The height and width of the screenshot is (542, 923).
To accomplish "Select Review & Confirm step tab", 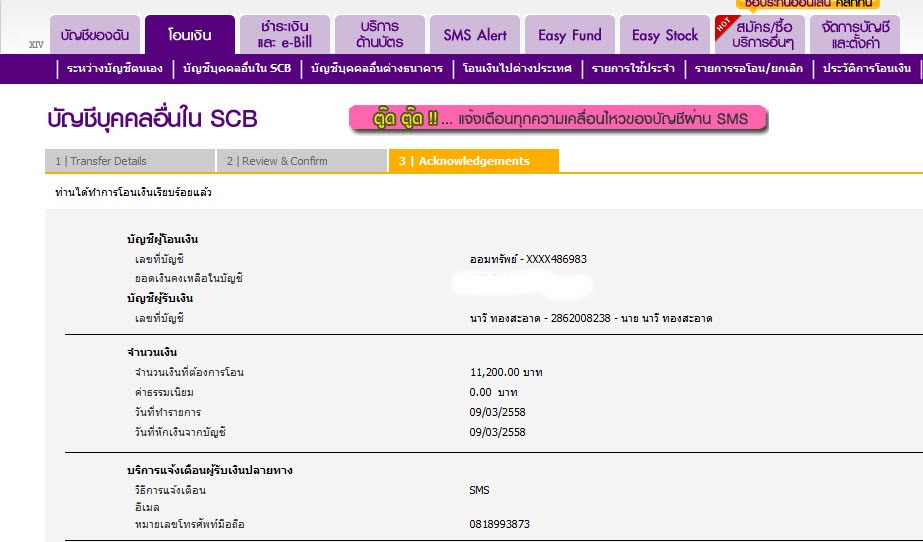I will (x=302, y=161).
